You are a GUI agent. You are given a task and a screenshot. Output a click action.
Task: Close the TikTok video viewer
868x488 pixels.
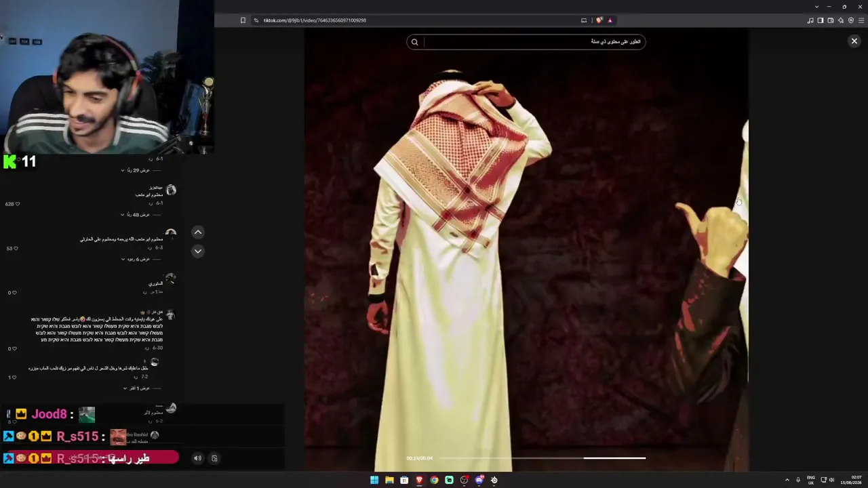(854, 41)
